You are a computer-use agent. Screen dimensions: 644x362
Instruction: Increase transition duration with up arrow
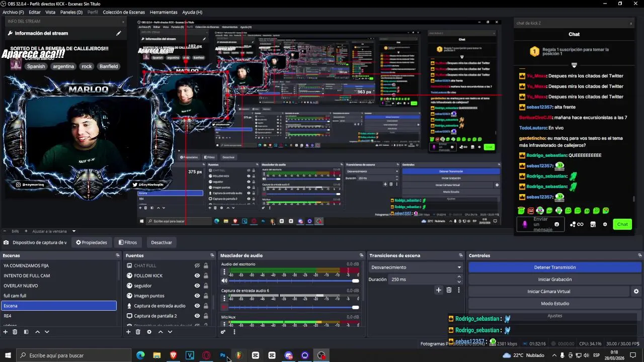(459, 277)
